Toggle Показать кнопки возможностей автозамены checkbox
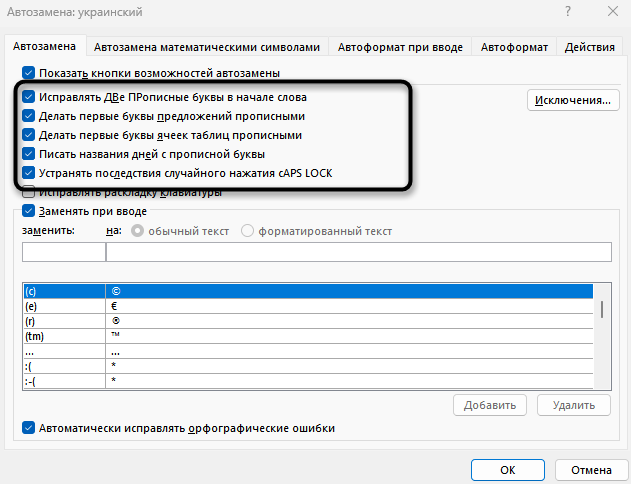631x484 pixels. click(29, 73)
